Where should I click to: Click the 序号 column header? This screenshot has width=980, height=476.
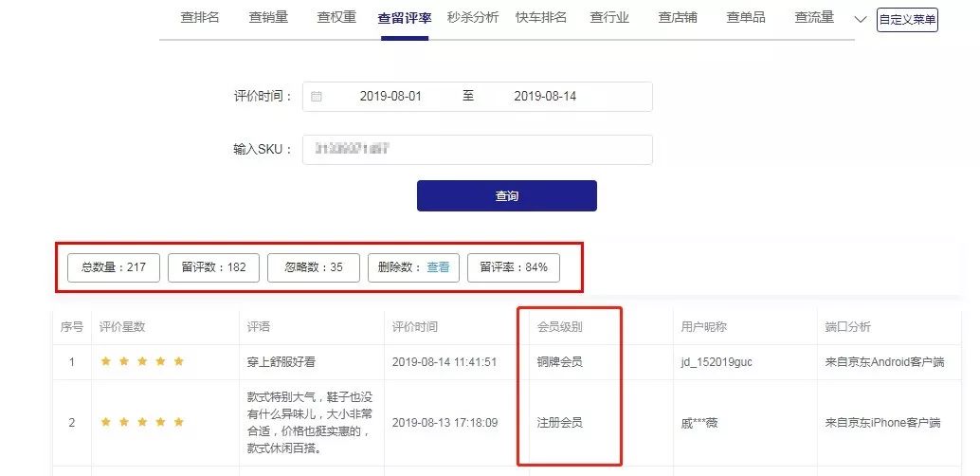pos(72,326)
